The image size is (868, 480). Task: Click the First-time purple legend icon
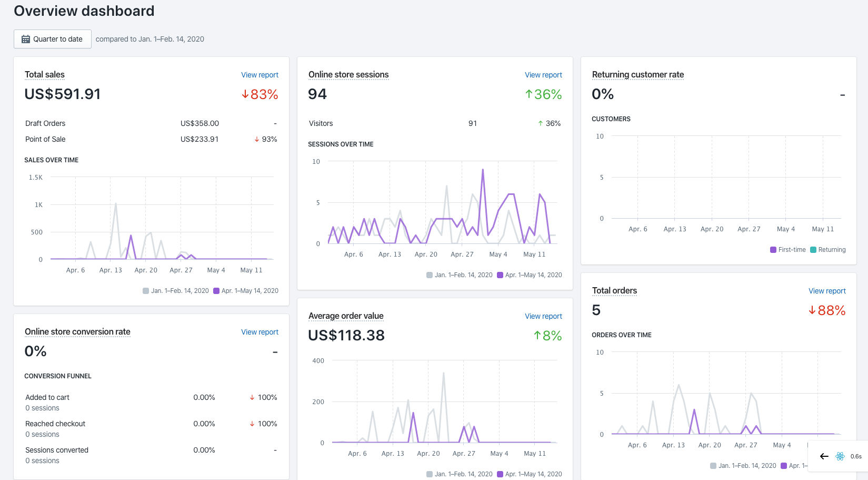pyautogui.click(x=773, y=249)
